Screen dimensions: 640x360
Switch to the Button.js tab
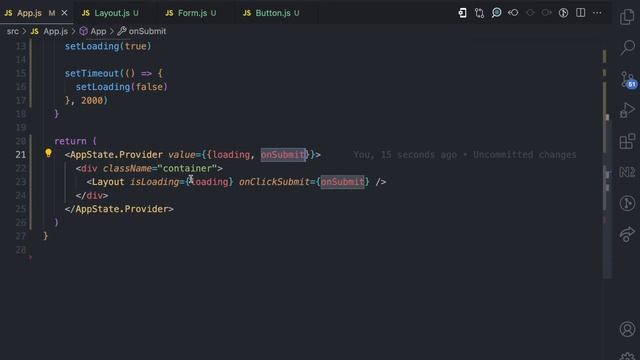point(273,13)
